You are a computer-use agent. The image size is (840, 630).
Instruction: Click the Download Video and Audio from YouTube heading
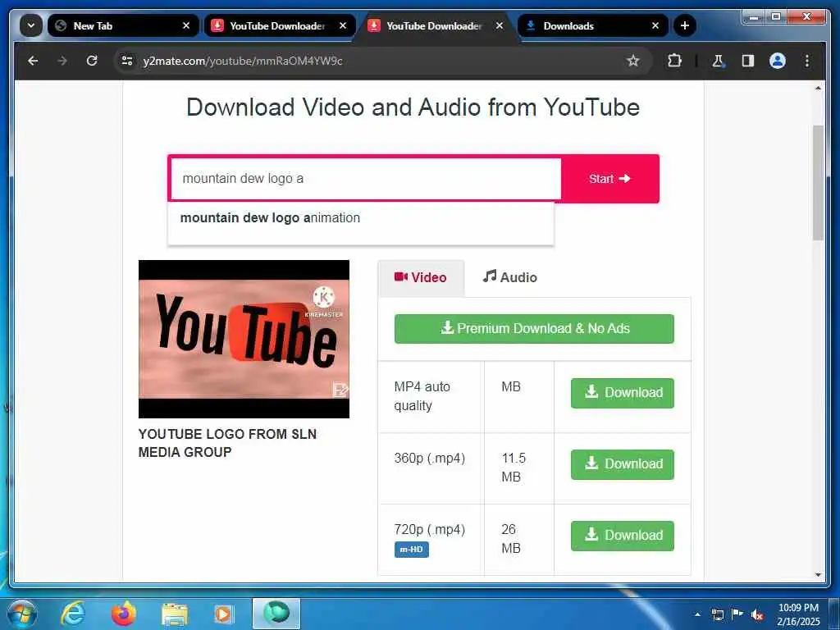click(x=413, y=107)
